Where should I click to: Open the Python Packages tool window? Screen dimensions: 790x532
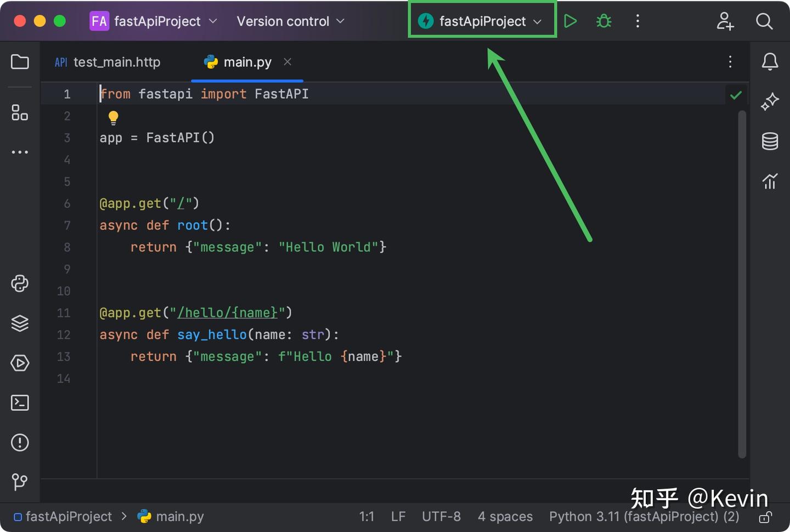pyautogui.click(x=20, y=284)
